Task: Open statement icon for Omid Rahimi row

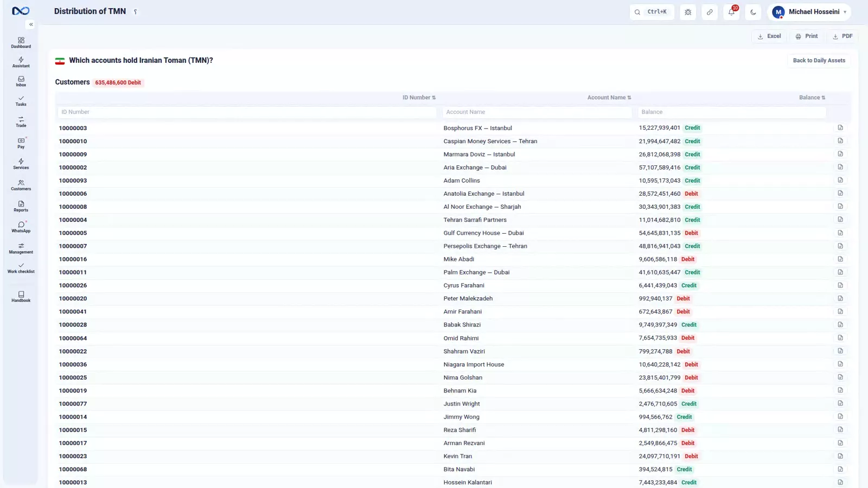Action: 840,338
